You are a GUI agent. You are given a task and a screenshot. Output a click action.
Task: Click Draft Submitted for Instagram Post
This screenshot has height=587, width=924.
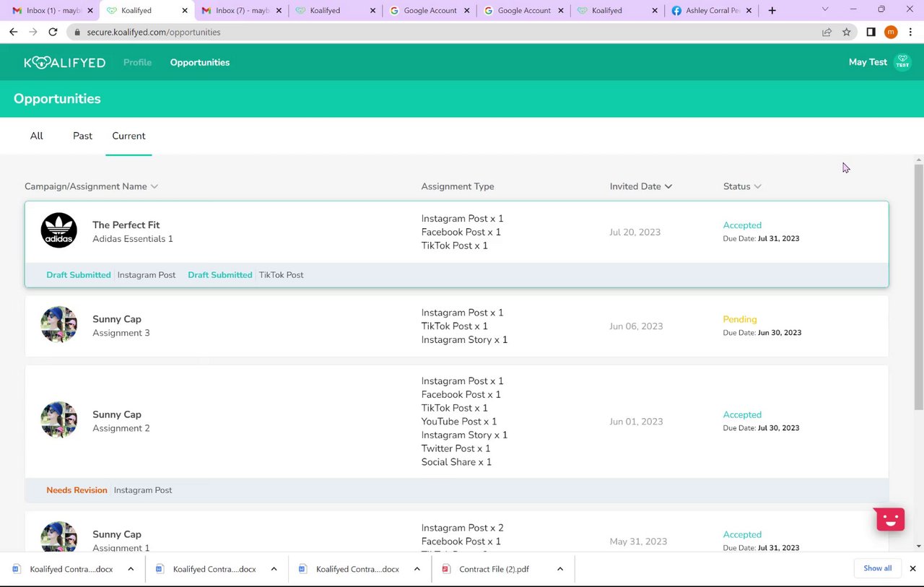[x=79, y=275]
